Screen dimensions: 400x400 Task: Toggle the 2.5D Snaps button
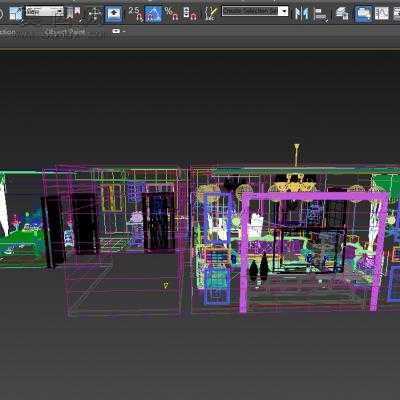pyautogui.click(x=135, y=14)
